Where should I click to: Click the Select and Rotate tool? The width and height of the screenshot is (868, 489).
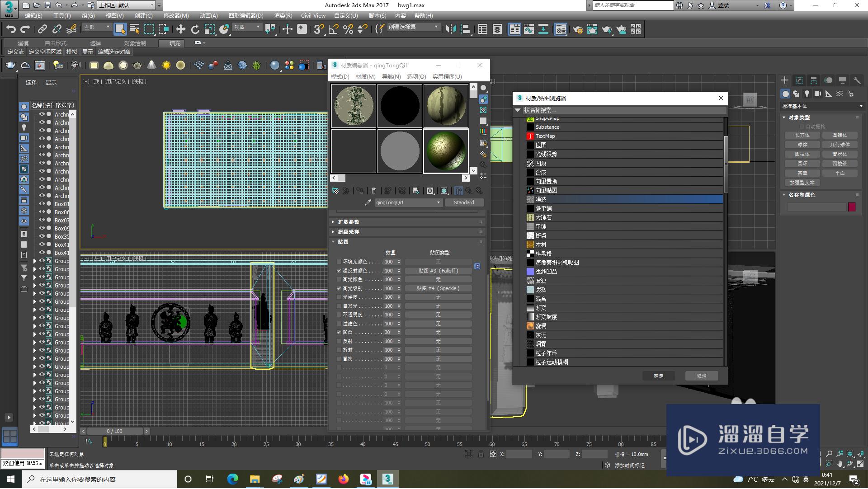195,29
